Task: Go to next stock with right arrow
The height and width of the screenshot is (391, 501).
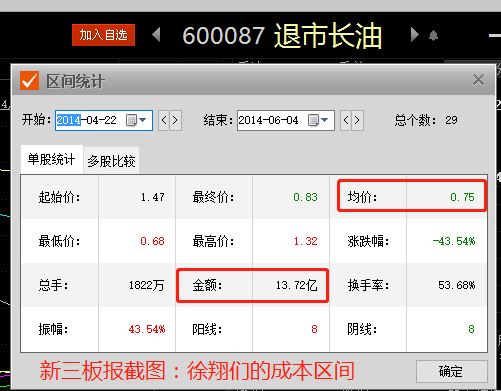Action: tap(414, 35)
